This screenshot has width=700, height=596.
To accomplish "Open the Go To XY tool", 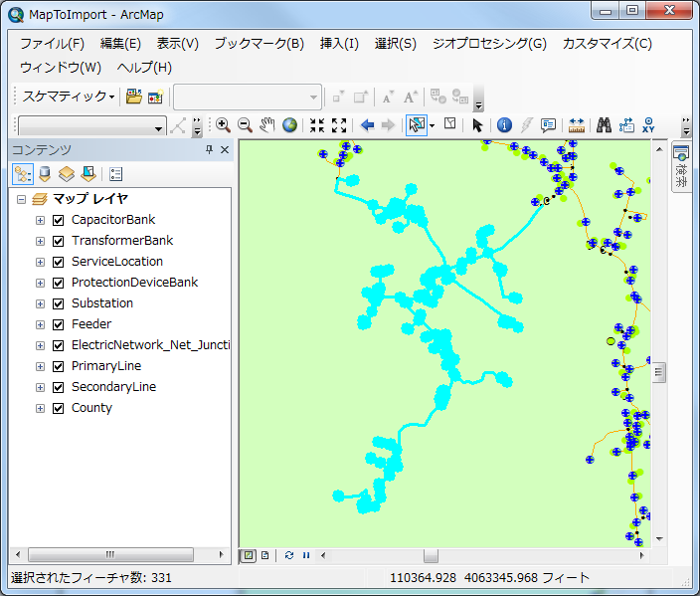I will click(x=648, y=125).
